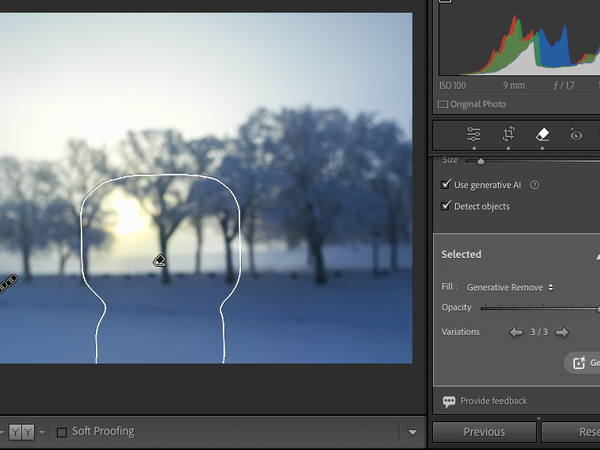This screenshot has width=600, height=450.
Task: Click the Provide feedback speech icon
Action: point(449,401)
